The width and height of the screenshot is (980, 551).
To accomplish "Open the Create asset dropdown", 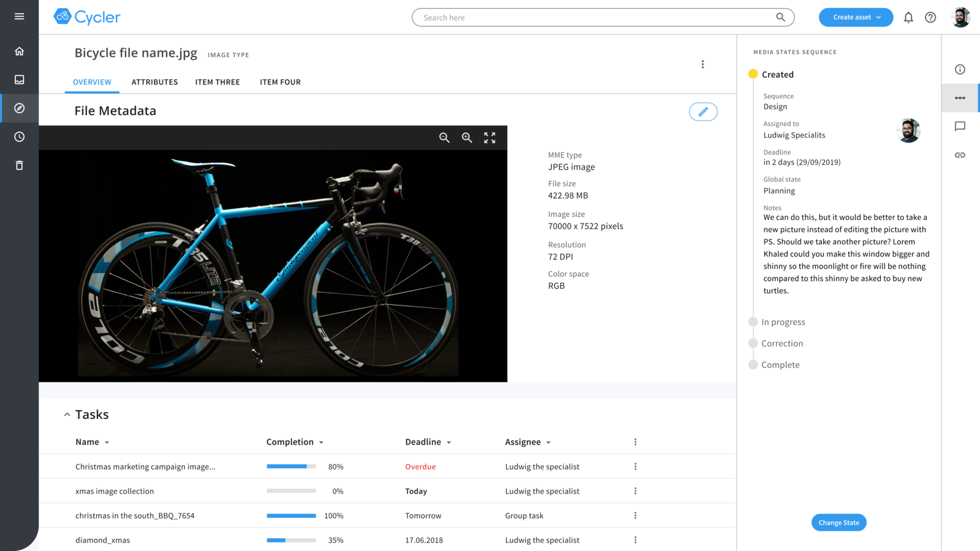I will (x=856, y=17).
